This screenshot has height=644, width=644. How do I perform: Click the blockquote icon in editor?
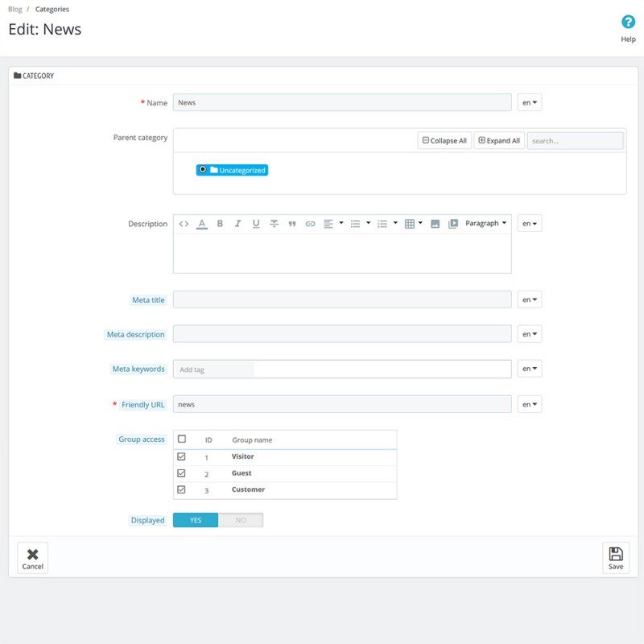(x=292, y=224)
